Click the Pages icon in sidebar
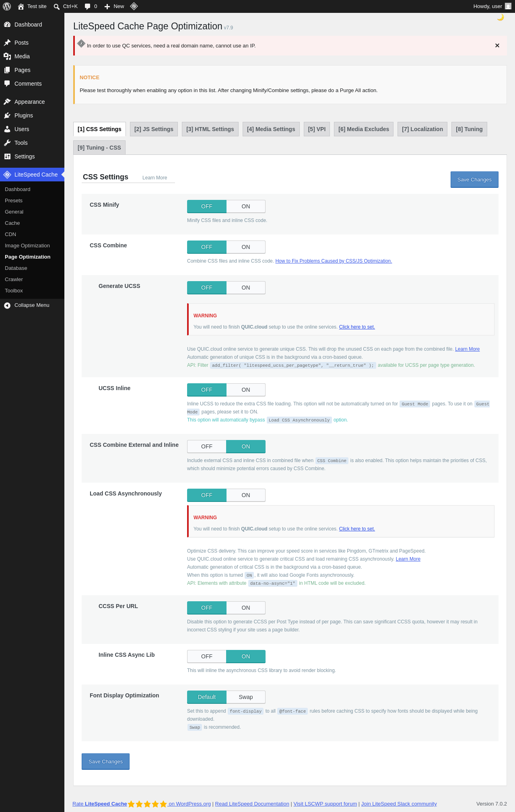This screenshot has width=515, height=812. pyautogui.click(x=7, y=70)
